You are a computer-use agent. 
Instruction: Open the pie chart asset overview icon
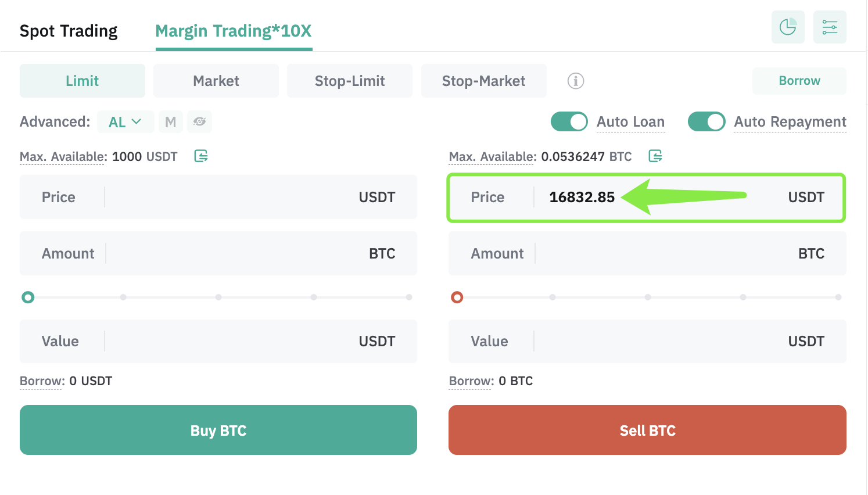point(788,27)
